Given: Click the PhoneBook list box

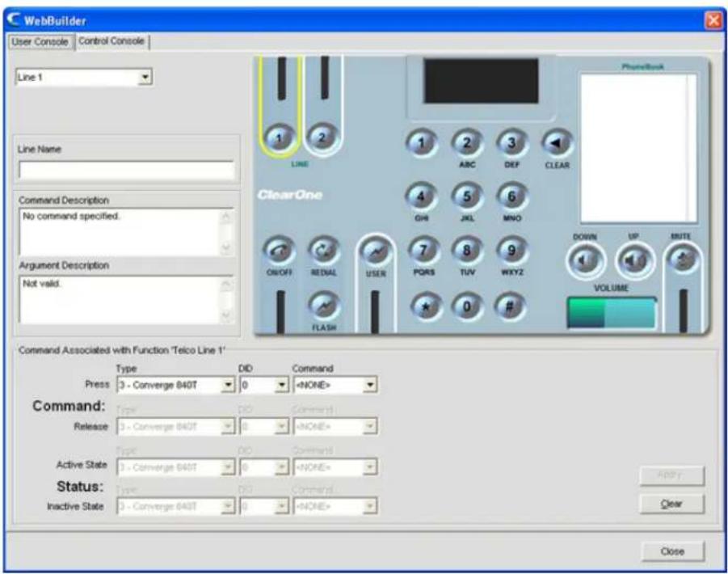Looking at the screenshot, I should (x=639, y=148).
